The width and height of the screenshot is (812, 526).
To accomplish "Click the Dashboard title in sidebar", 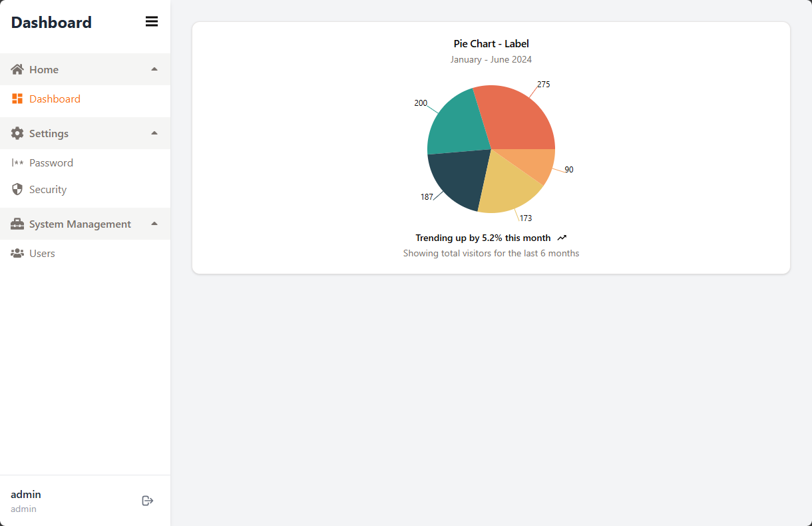I will 51,22.
